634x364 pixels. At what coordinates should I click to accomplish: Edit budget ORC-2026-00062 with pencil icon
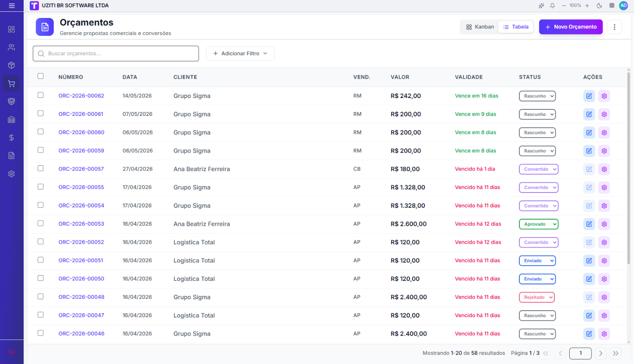589,96
